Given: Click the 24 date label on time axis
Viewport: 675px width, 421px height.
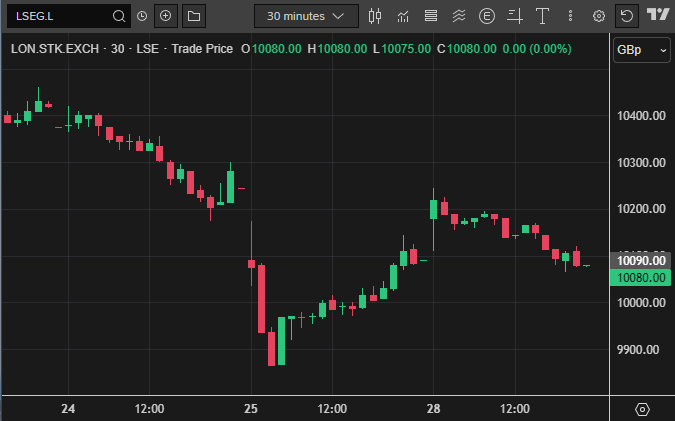Looking at the screenshot, I should 68,409.
